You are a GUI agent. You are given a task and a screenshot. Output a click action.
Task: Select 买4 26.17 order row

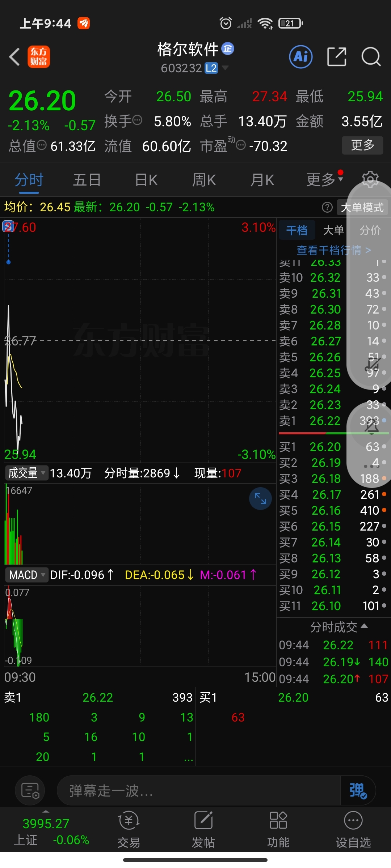pyautogui.click(x=333, y=494)
